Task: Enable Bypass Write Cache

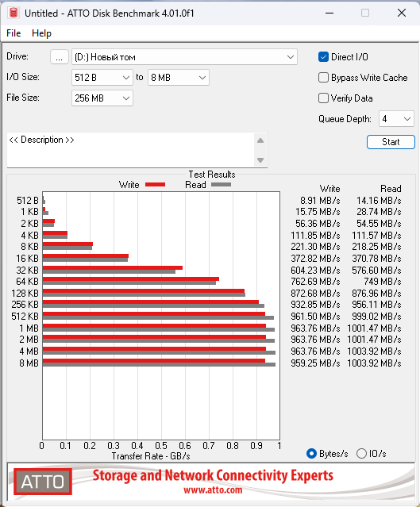Action: [323, 78]
